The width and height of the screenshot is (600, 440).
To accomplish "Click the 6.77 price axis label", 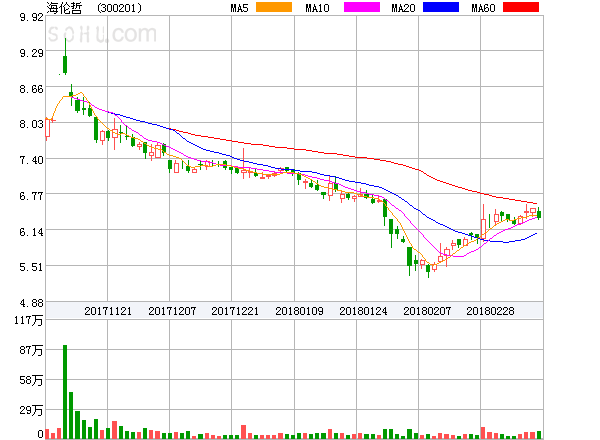I will pyautogui.click(x=31, y=196).
